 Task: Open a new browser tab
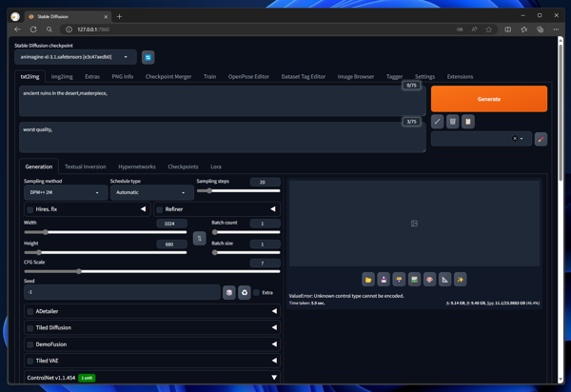coord(119,17)
